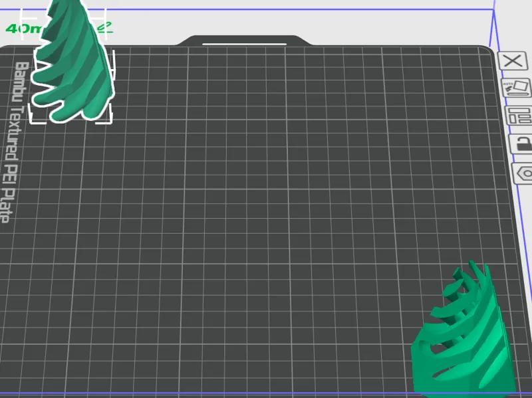Click the arrange objects plate icon
Image resolution: width=532 pixels, height=398 pixels.
(x=519, y=116)
